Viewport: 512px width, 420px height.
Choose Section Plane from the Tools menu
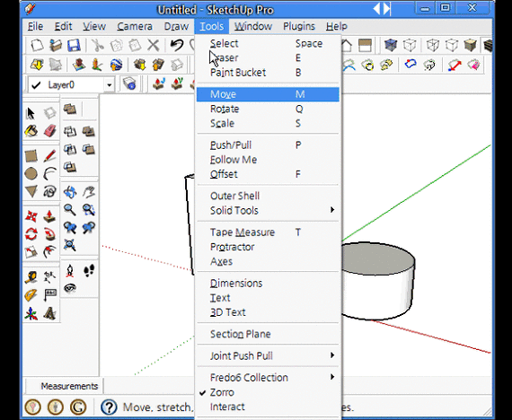pyautogui.click(x=268, y=334)
